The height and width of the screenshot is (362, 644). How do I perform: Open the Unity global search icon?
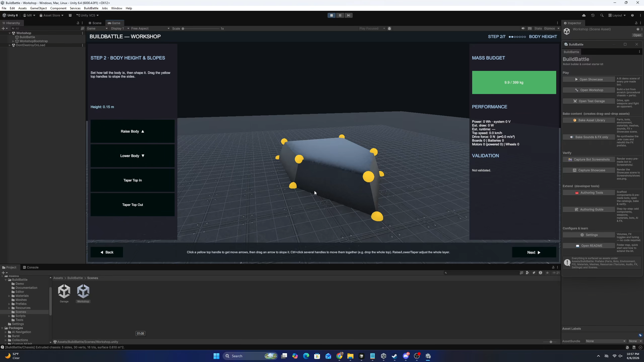click(x=602, y=15)
